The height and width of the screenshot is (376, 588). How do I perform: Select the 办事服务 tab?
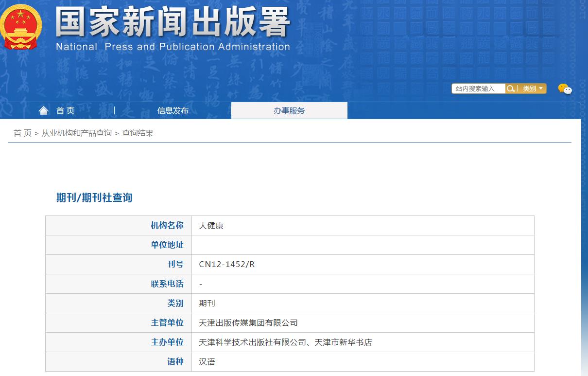click(x=289, y=110)
